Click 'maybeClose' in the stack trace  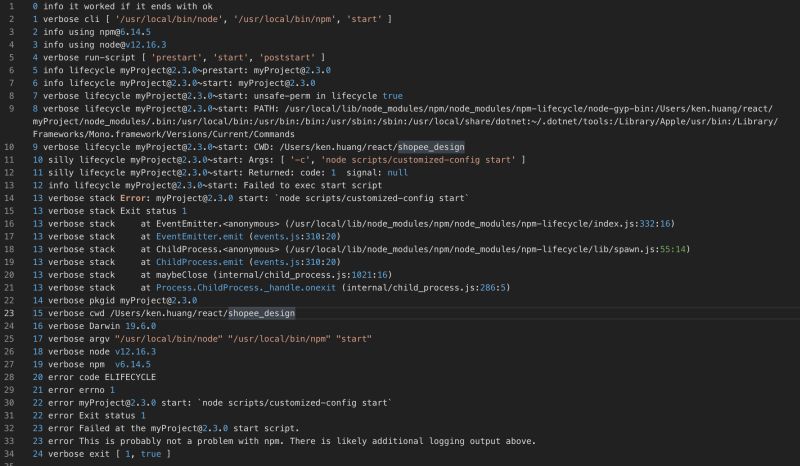182,275
